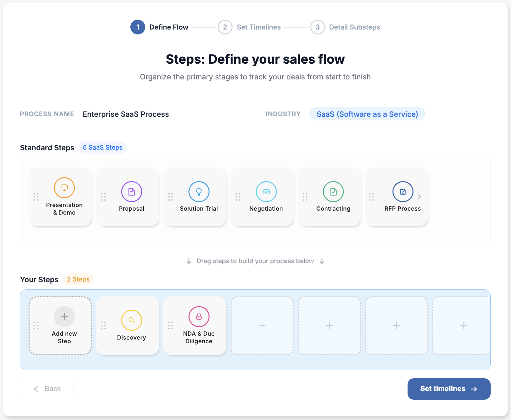The image size is (511, 420).
Task: Click the Discovery magnifier icon
Action: point(132,320)
